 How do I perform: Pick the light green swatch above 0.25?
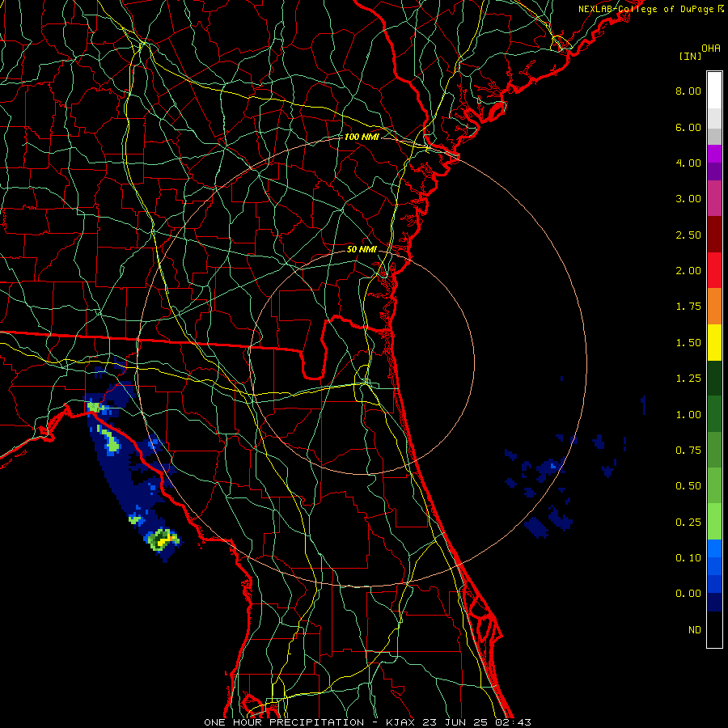click(714, 522)
